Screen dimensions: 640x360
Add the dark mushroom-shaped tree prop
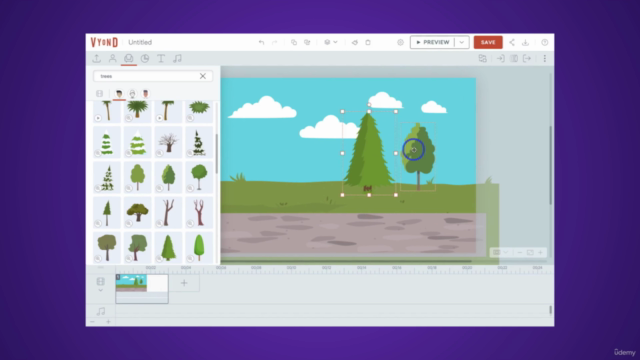tap(138, 212)
